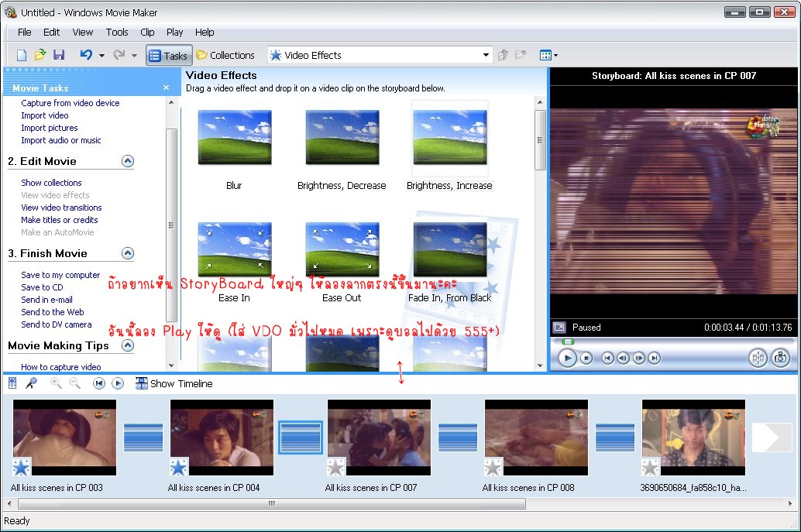Viewport: 801px width, 532px height.
Task: Click Import audio or music link
Action: pyautogui.click(x=61, y=140)
